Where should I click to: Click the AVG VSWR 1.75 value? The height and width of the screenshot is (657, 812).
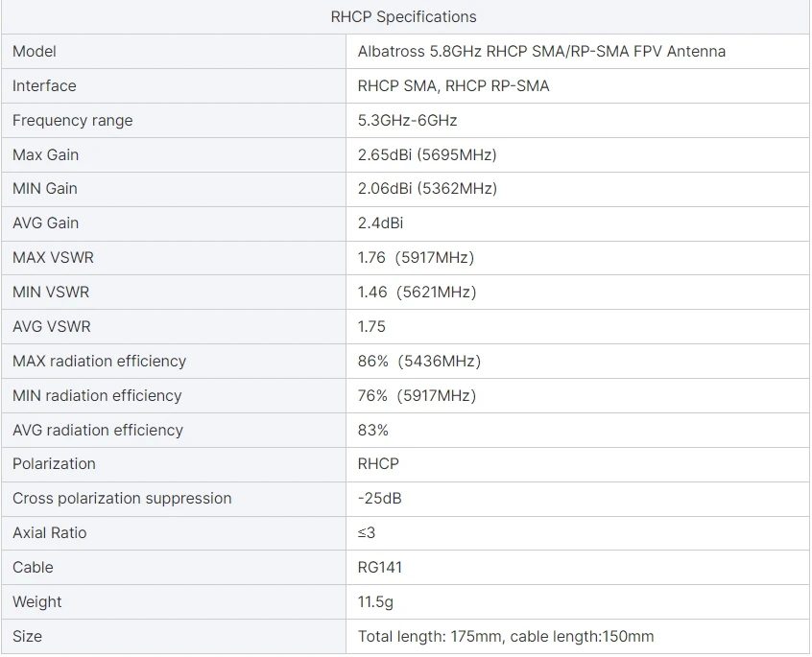(371, 326)
